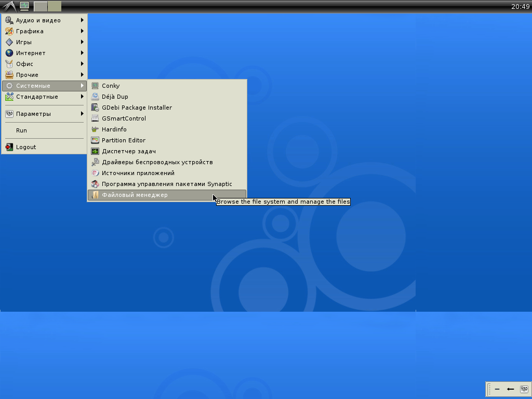The image size is (532, 399).
Task: Switch to the first desktop in the pager
Action: coord(41,6)
